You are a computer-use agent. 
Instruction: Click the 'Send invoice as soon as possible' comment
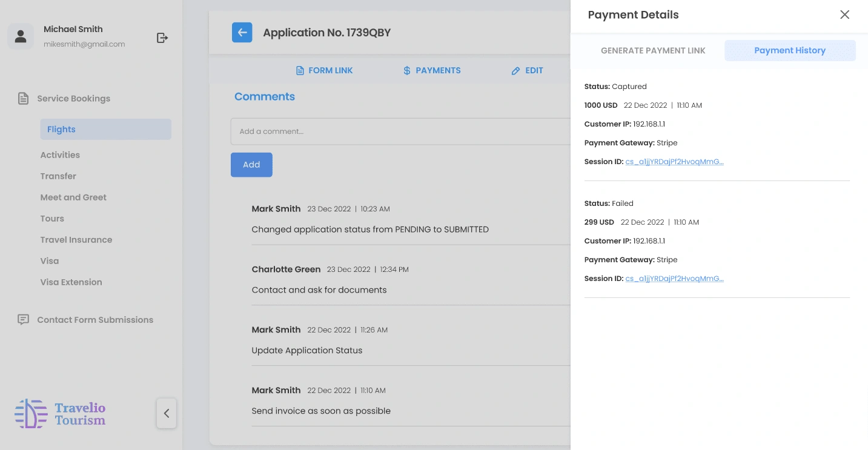[x=321, y=411]
